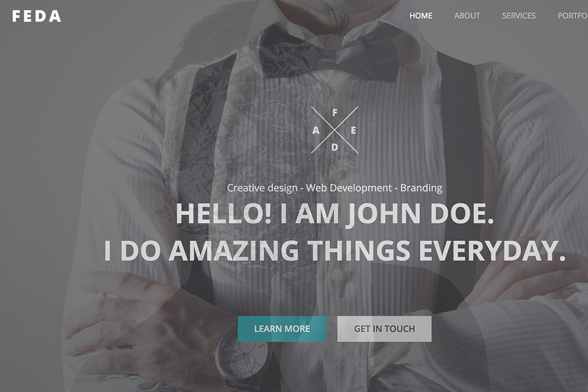Viewport: 588px width, 392px height.
Task: Click the letter A in the emblem
Action: coord(316,130)
